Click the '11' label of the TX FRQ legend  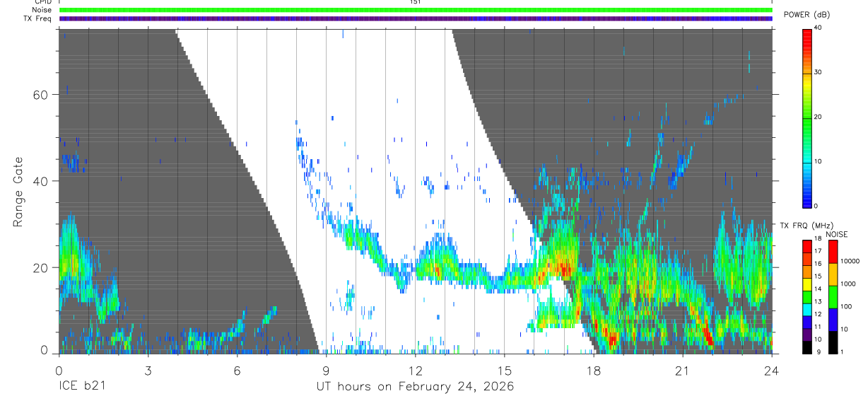pyautogui.click(x=818, y=326)
